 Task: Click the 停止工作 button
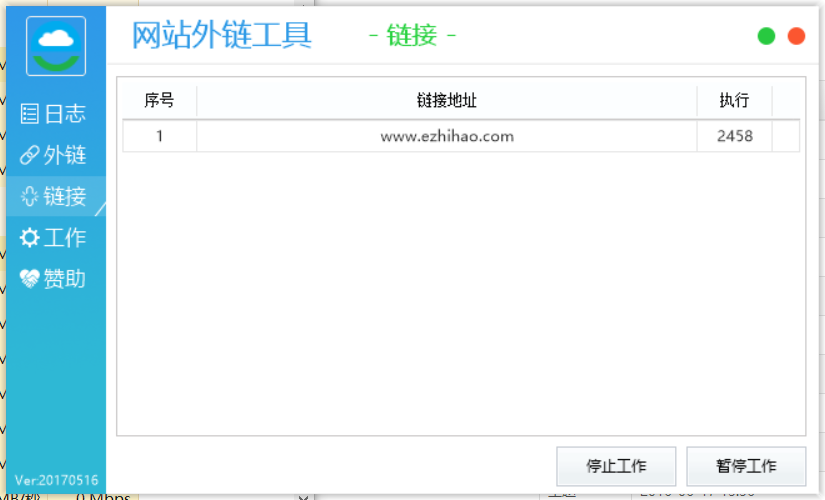coord(616,466)
